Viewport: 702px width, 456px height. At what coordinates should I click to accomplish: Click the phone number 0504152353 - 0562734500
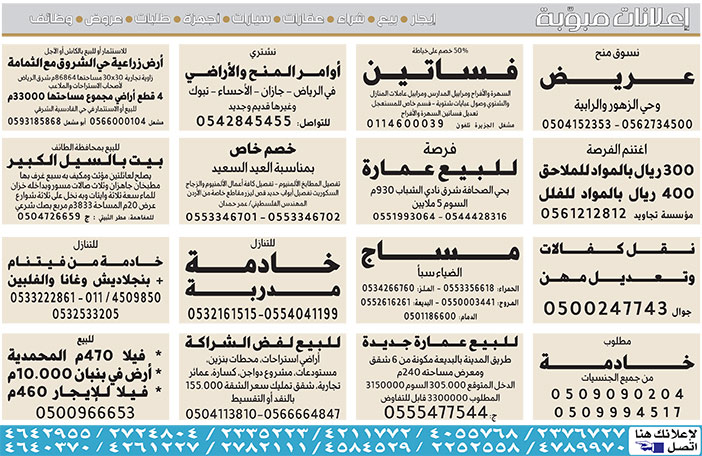pyautogui.click(x=617, y=124)
